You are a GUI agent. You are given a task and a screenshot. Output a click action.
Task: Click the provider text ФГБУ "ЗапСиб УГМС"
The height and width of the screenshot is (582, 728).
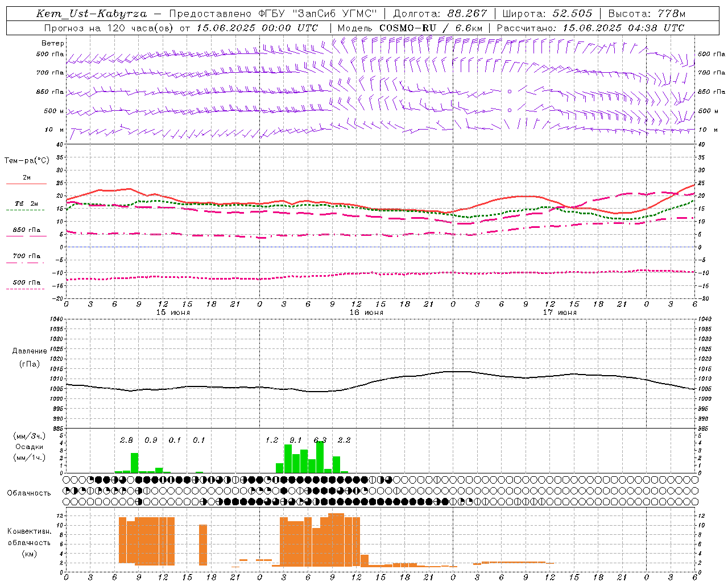pos(318,14)
